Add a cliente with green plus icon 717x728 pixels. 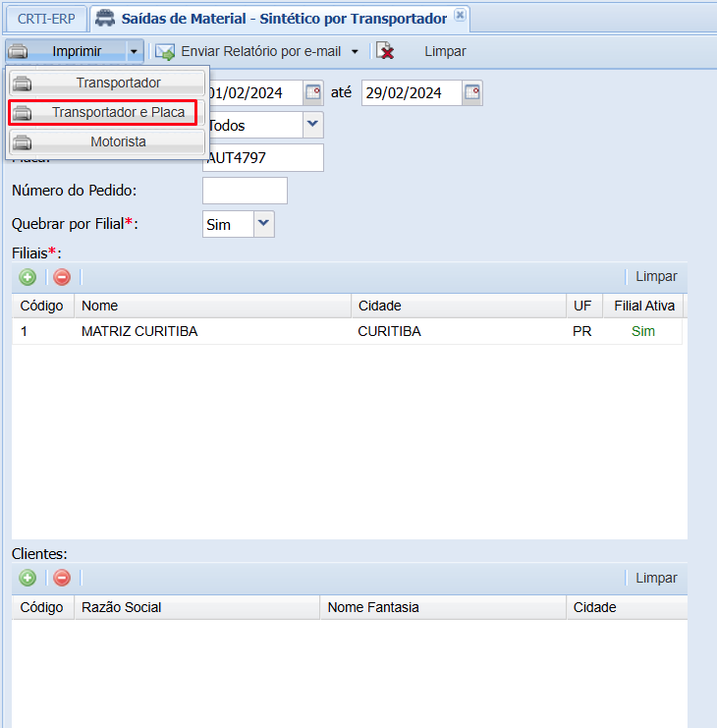coord(28,578)
